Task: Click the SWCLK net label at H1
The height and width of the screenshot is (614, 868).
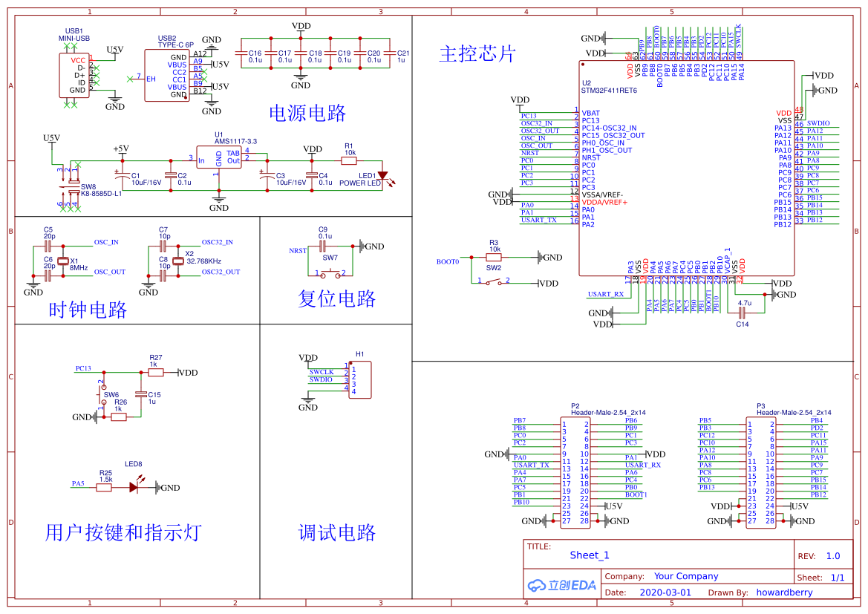Action: [321, 373]
